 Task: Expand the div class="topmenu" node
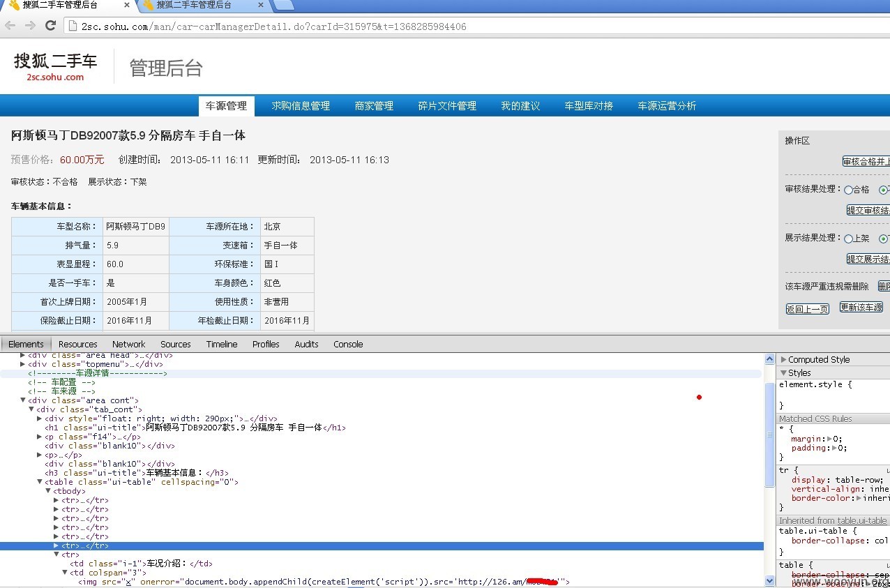(22, 364)
